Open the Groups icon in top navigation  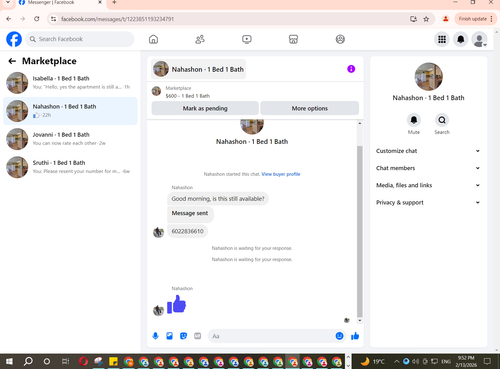pyautogui.click(x=340, y=39)
